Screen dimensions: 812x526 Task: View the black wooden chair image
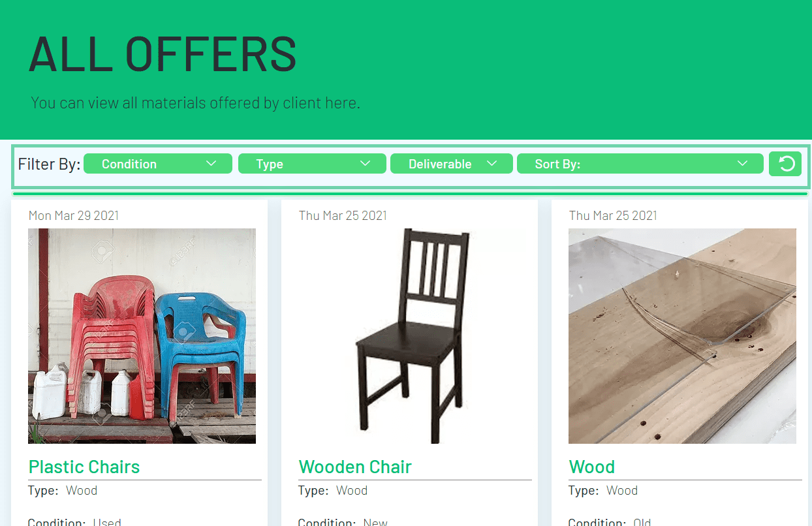412,336
